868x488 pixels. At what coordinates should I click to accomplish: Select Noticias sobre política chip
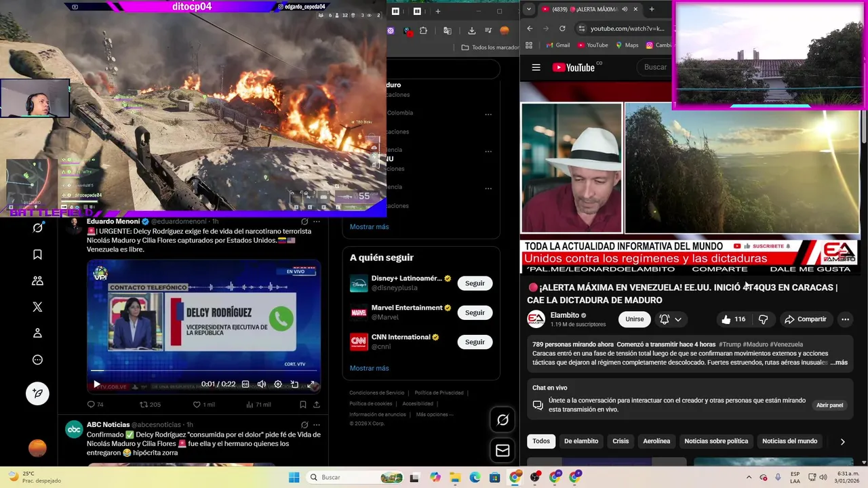[716, 441]
